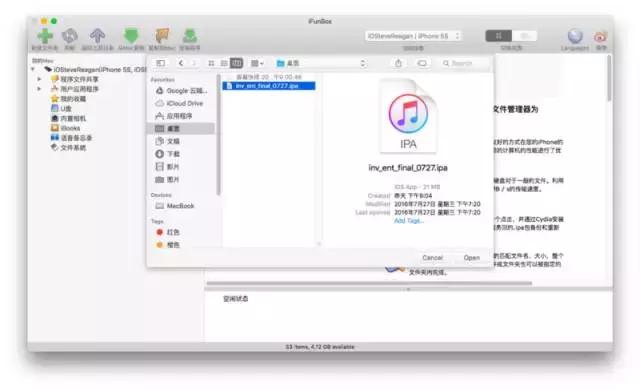Viewport: 640px width, 390px height.
Task: Select 语音备忘录 voice memos tree item
Action: (71, 138)
